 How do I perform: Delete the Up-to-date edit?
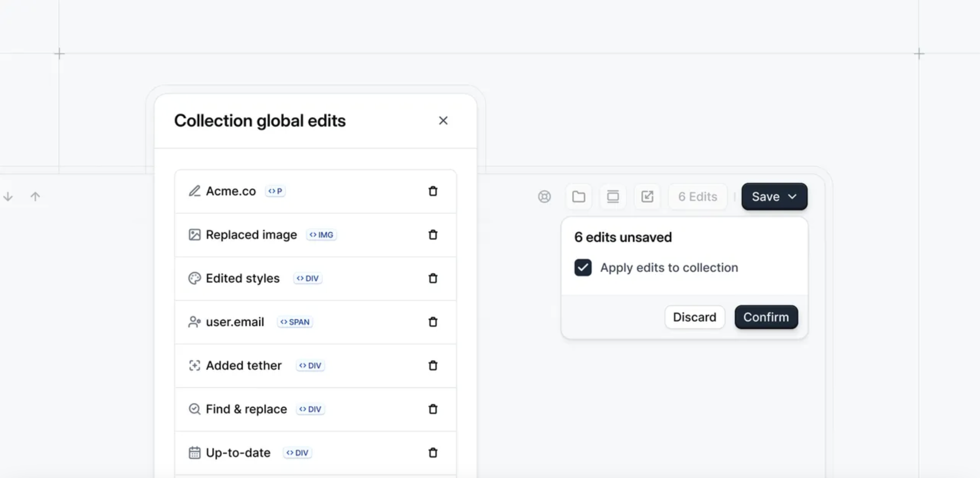433,453
